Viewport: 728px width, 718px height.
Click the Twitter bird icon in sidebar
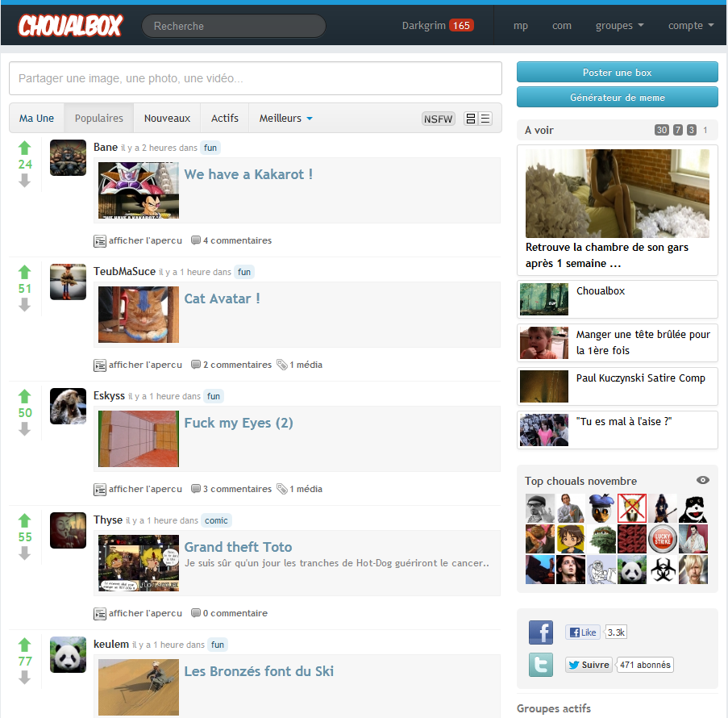click(x=541, y=665)
